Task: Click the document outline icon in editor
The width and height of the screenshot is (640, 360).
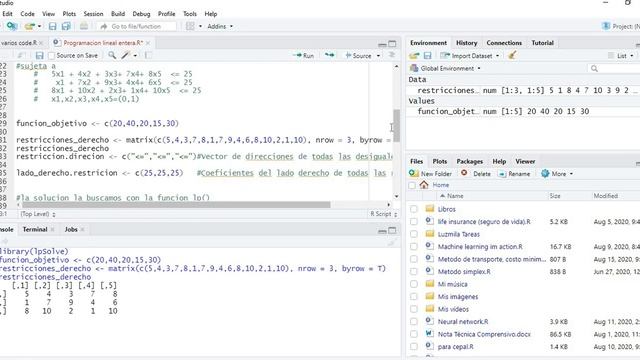Action: [392, 55]
